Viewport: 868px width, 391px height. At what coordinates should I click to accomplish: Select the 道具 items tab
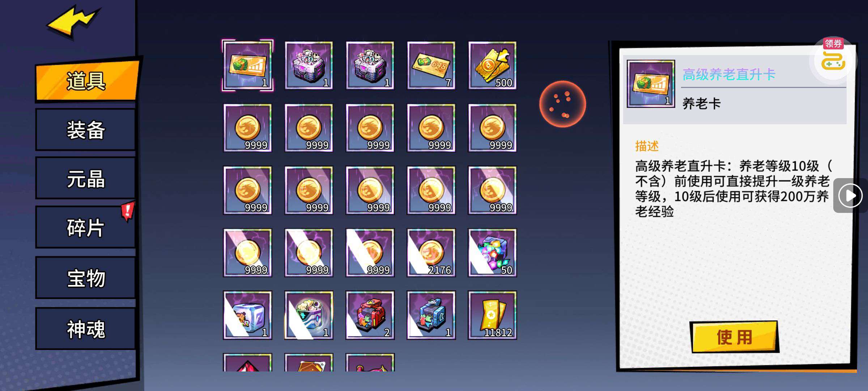click(87, 80)
